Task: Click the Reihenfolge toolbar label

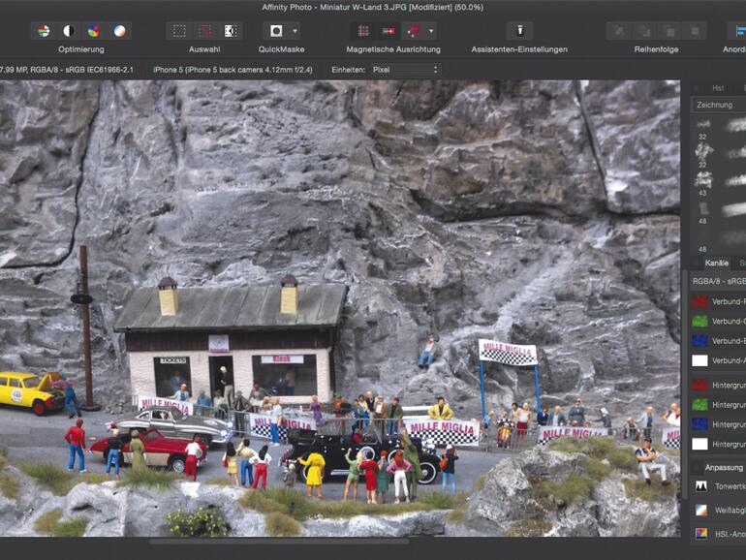Action: click(656, 49)
